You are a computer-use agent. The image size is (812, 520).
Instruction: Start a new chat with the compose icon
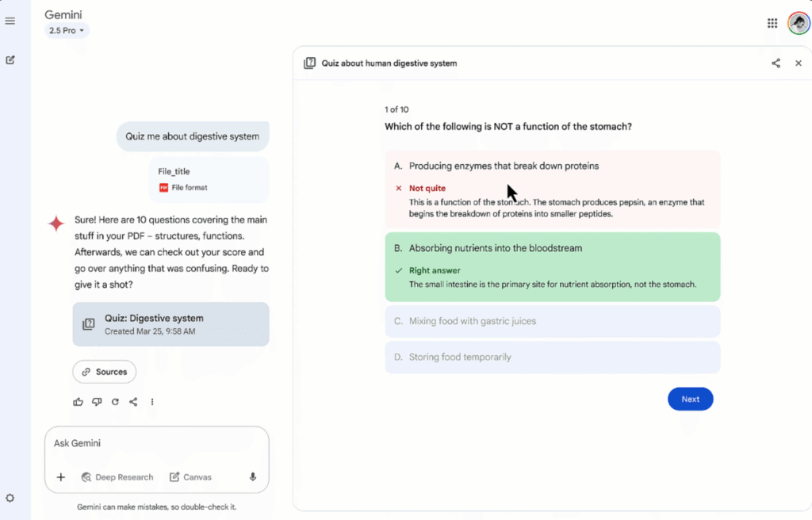pos(10,60)
